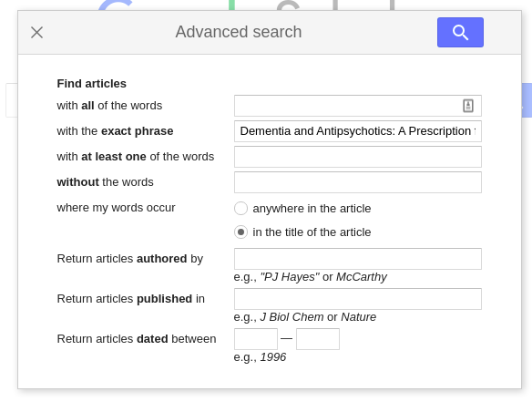Select 'in the title of the article' radio
This screenshot has height=402, width=532.
240,232
